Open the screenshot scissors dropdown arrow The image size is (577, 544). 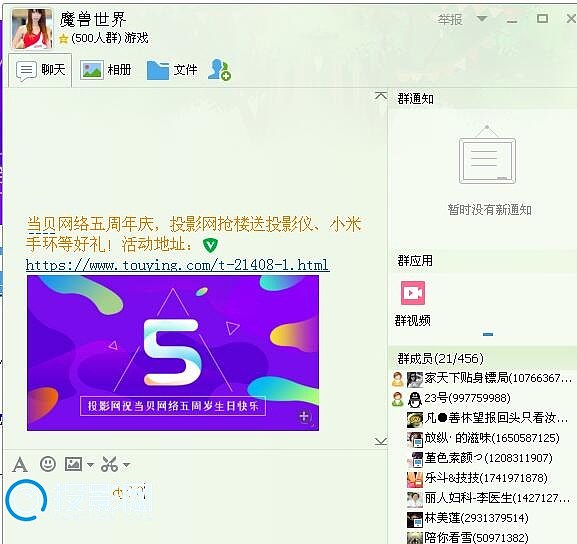(x=126, y=464)
